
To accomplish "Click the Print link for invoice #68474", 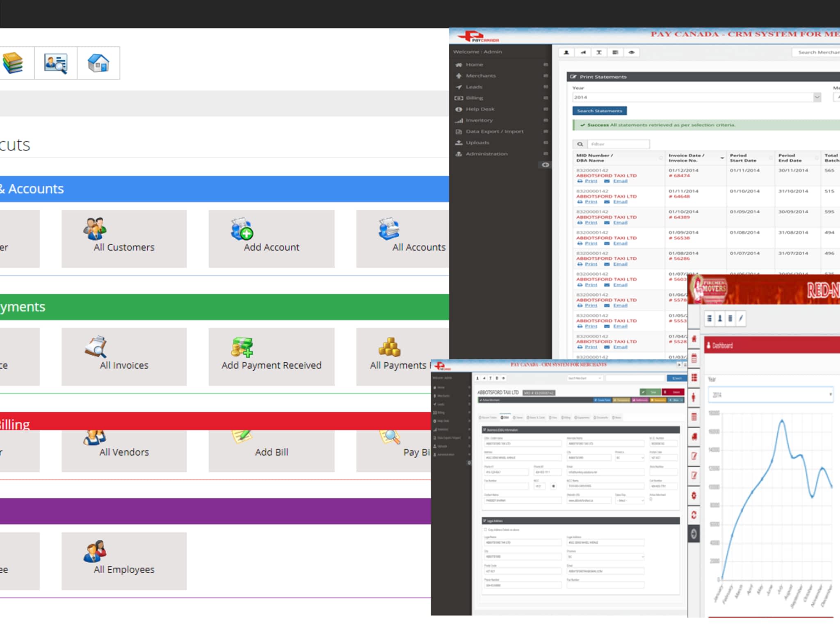I will pyautogui.click(x=590, y=181).
